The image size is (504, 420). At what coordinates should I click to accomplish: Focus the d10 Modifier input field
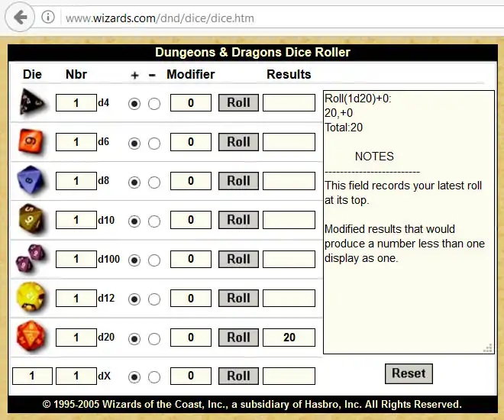(x=190, y=220)
